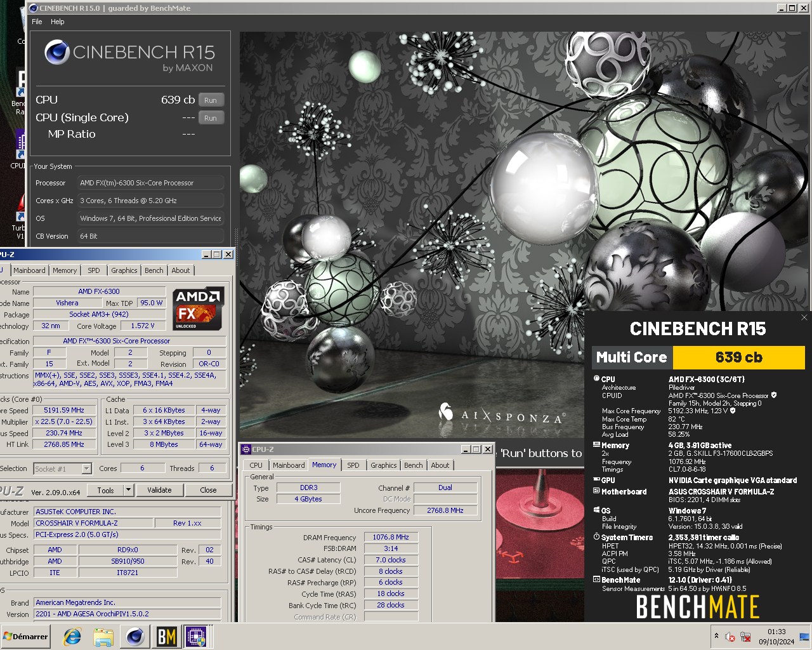Image resolution: width=812 pixels, height=650 pixels.
Task: Click the Motherboard icon in BenchMate panel
Action: 596,491
